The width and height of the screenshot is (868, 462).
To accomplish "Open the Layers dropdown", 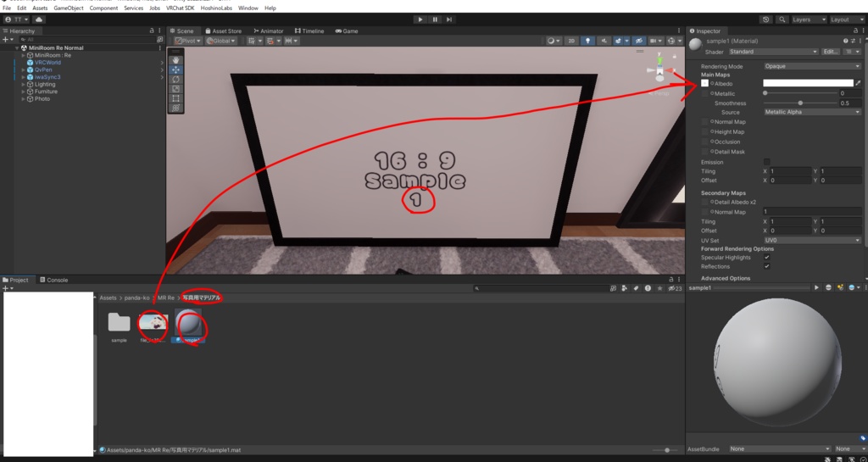I will 809,19.
